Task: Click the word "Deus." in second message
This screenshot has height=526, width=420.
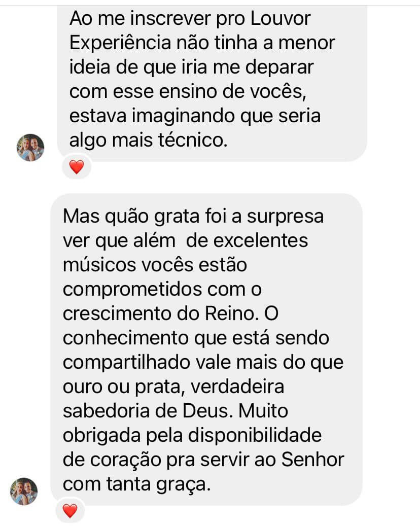Action: tap(207, 411)
